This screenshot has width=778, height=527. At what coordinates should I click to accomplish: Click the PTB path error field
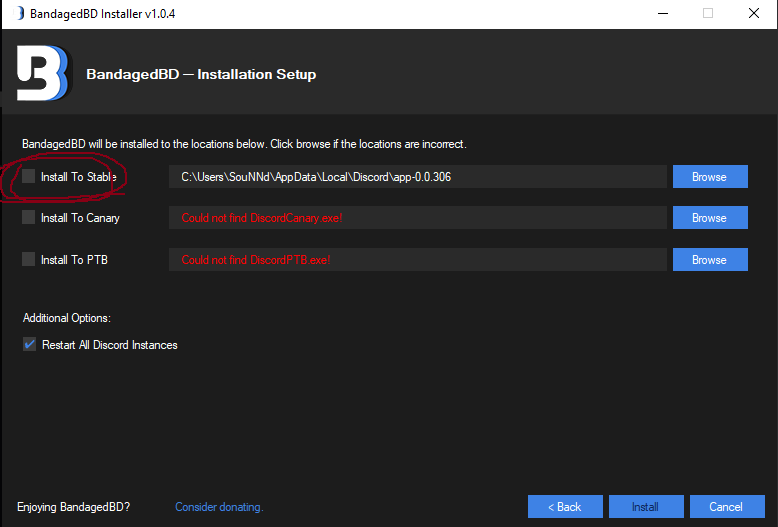click(x=417, y=259)
